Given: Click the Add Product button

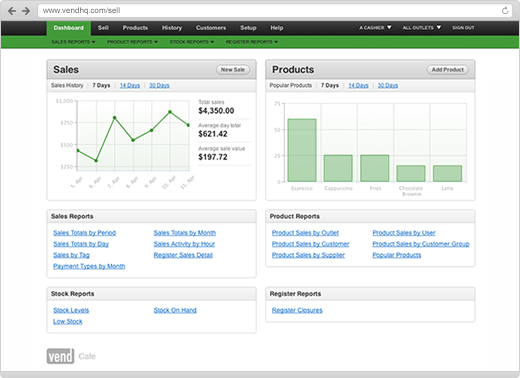Looking at the screenshot, I should click(x=448, y=70).
